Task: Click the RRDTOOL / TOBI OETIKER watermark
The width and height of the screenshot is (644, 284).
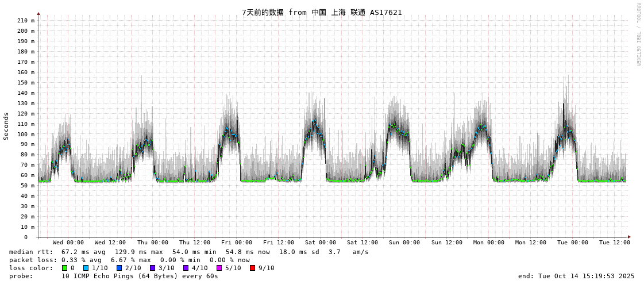Action: coord(638,34)
